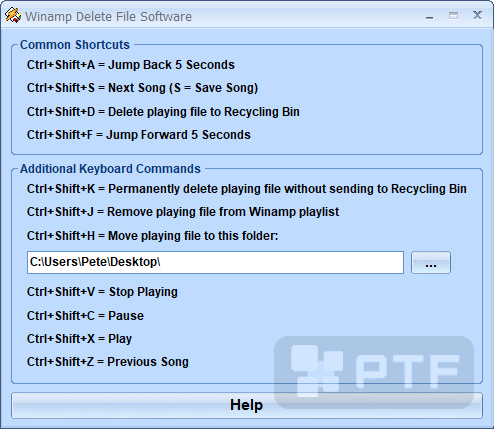Image resolution: width=494 pixels, height=429 pixels.
Task: Select the Ctrl+Shift+D Delete to Recycling Bin line
Action: pos(163,112)
